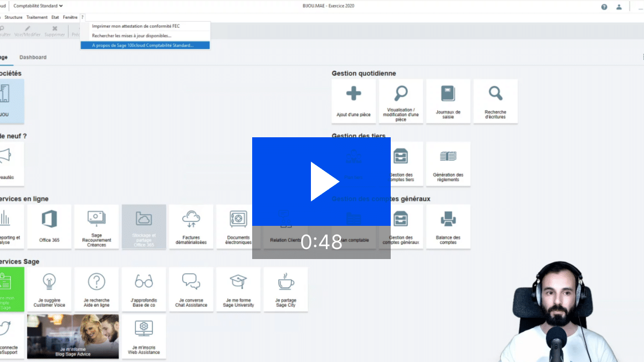Select A propos de Sage 100cloud Comptabilité

click(x=145, y=45)
